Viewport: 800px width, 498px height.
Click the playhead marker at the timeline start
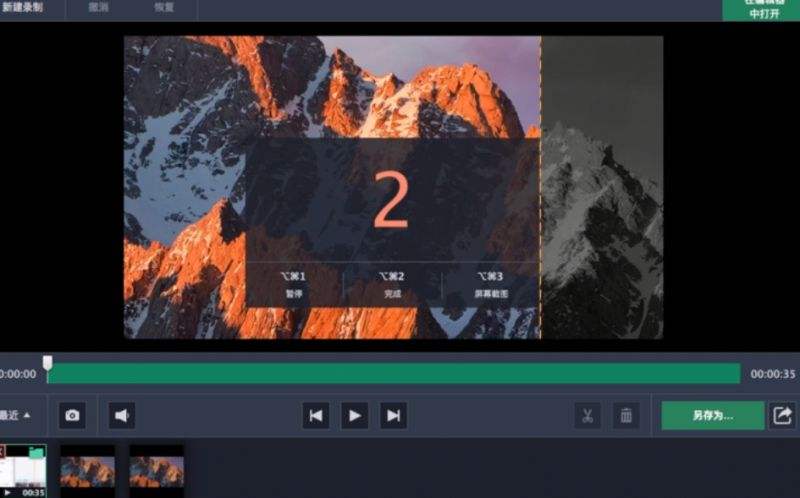[47, 363]
